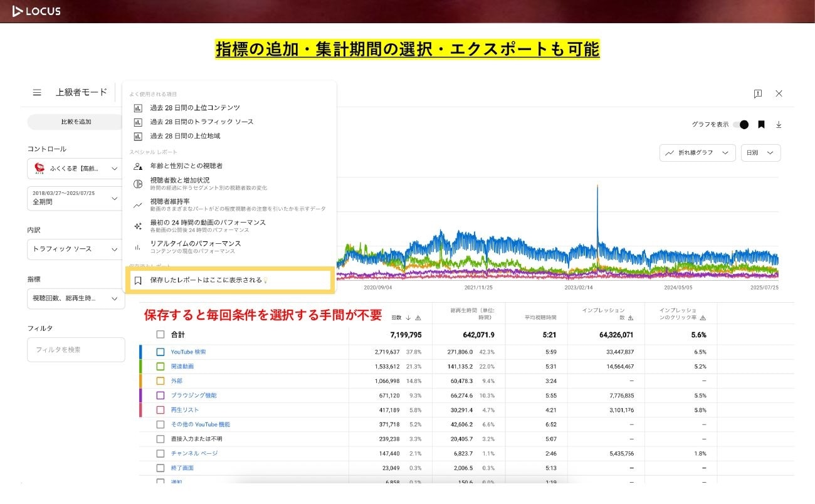
Task: Expand the 日別 granularity dropdown
Action: [760, 153]
